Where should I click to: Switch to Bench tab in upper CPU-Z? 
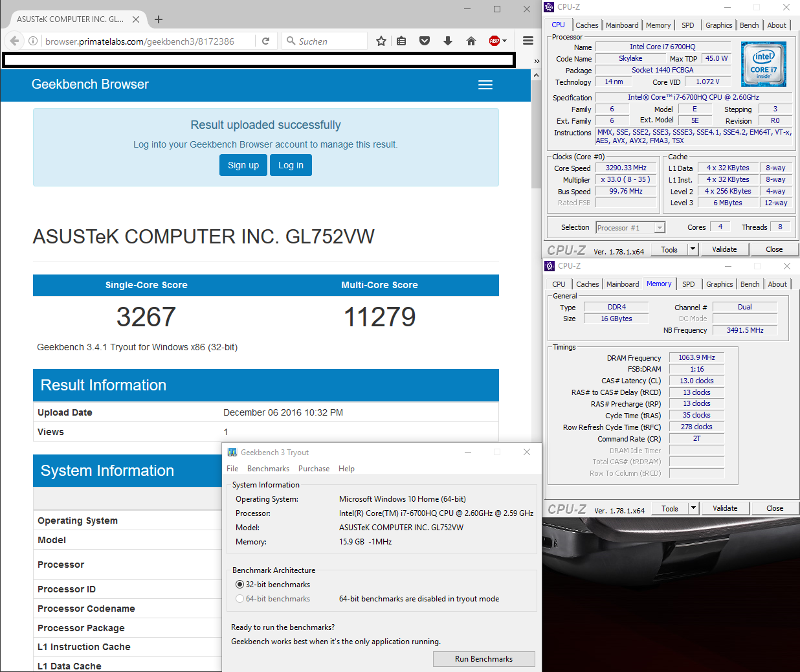tap(750, 25)
